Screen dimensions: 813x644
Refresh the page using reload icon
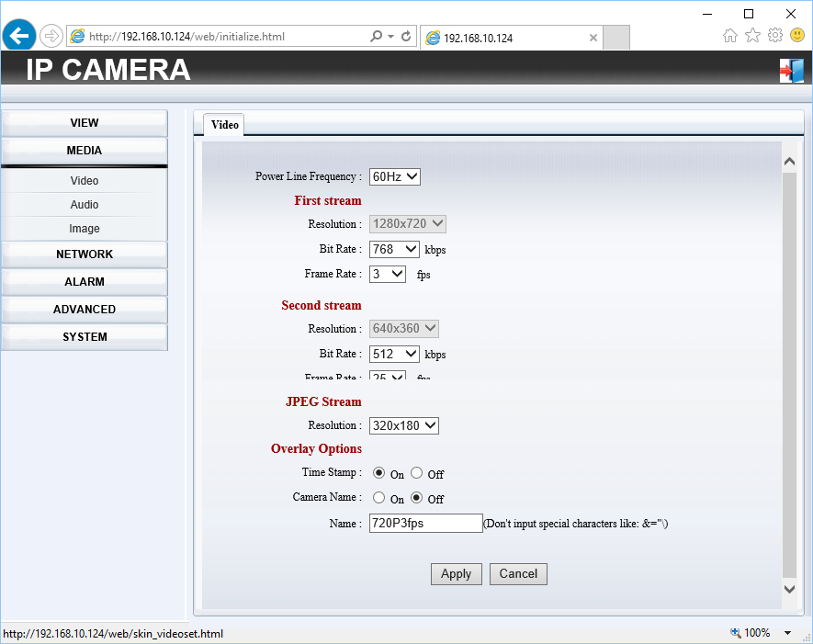(x=406, y=37)
